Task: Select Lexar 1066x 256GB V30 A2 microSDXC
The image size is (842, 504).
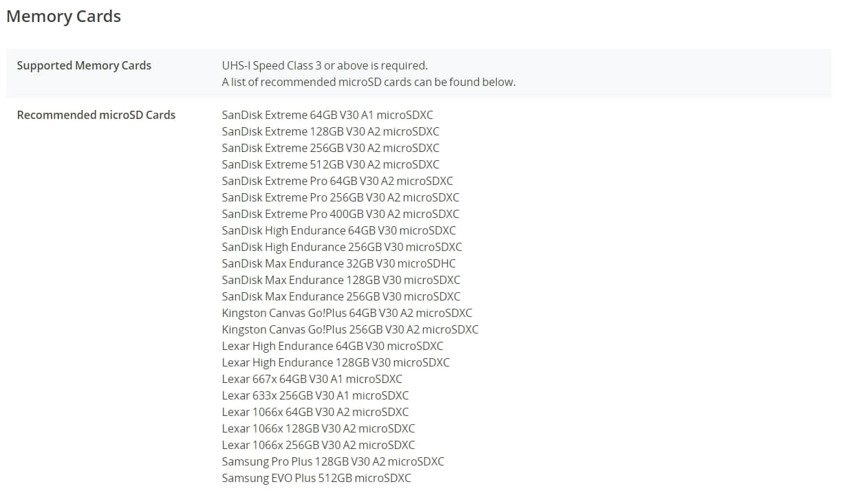Action: [319, 445]
